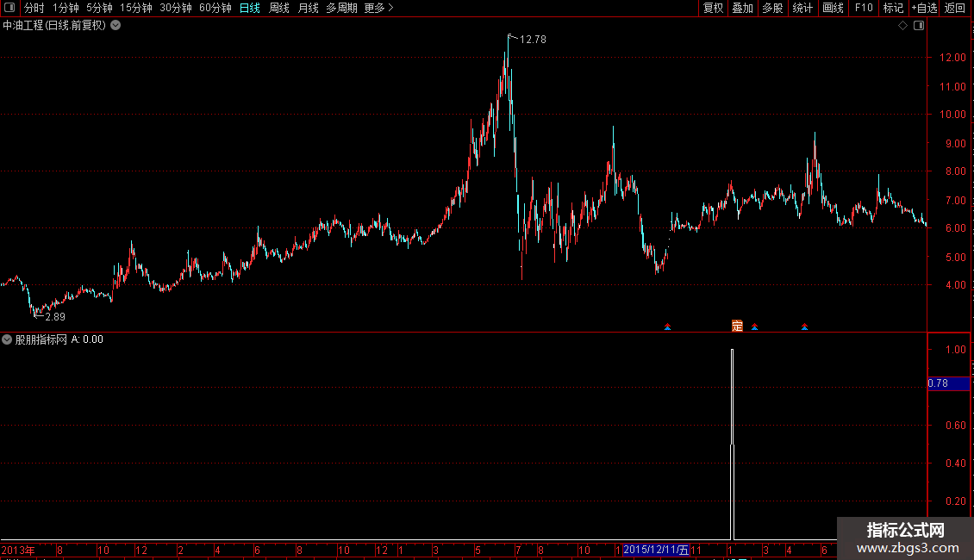Switch to 周线 weekly chart
974x560 pixels.
point(279,8)
